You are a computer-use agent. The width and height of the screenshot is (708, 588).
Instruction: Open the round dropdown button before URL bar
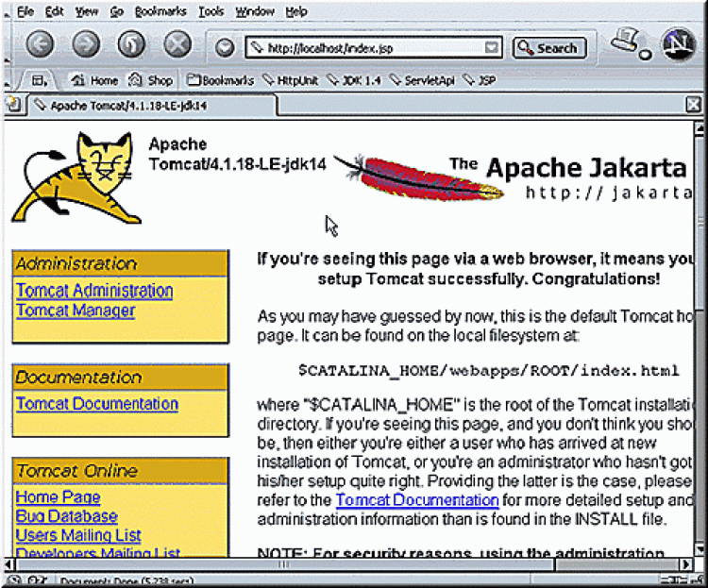pyautogui.click(x=224, y=47)
